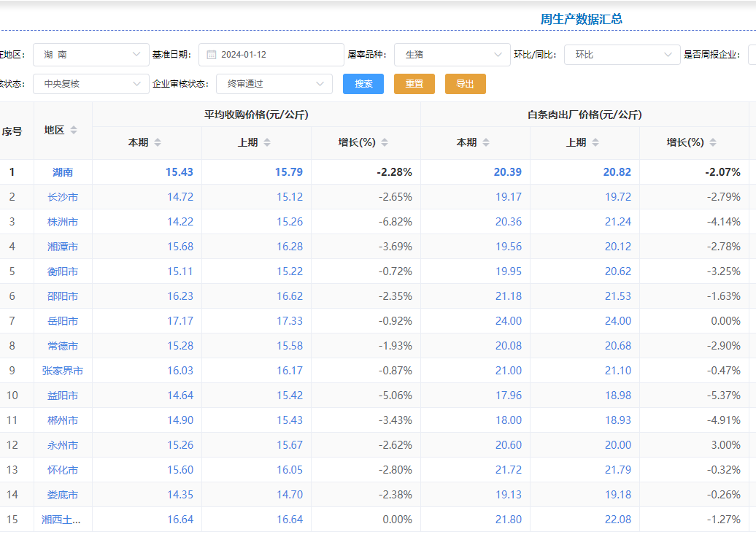Click 郴州市 carcass previous price 18.93

coord(618,420)
